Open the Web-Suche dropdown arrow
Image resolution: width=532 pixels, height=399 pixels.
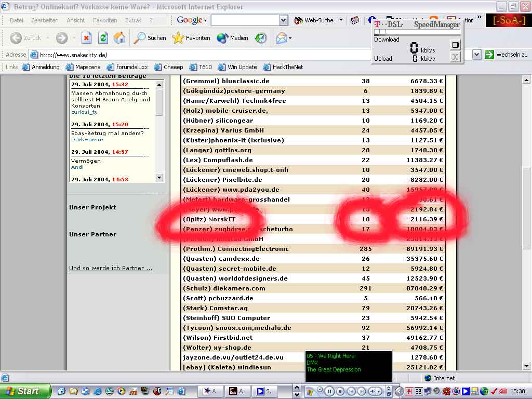341,20
